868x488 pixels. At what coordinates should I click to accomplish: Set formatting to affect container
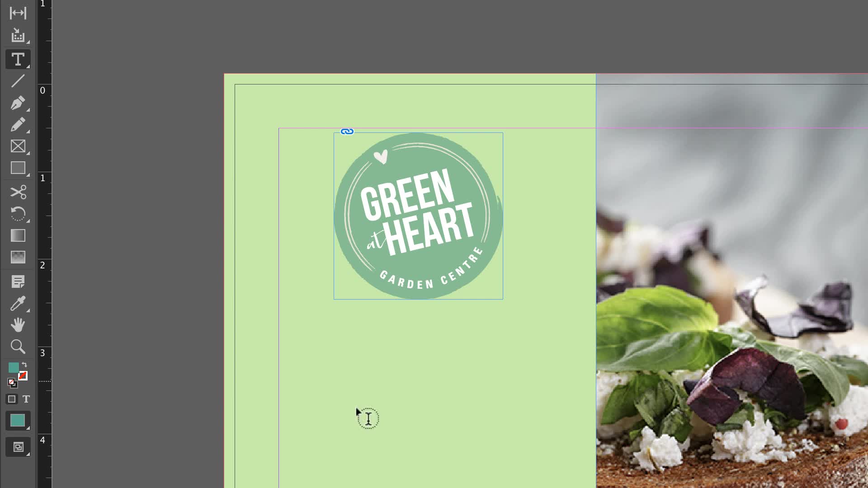(12, 399)
